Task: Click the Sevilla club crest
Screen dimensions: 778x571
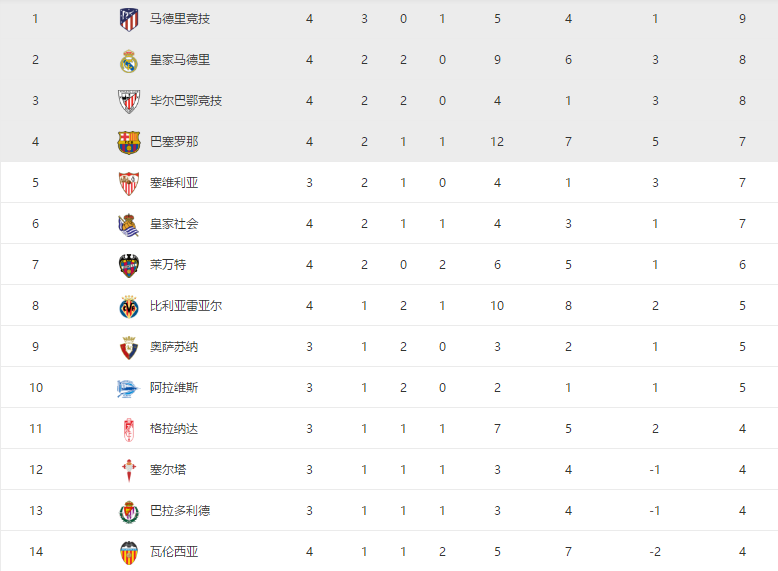Action: click(129, 184)
